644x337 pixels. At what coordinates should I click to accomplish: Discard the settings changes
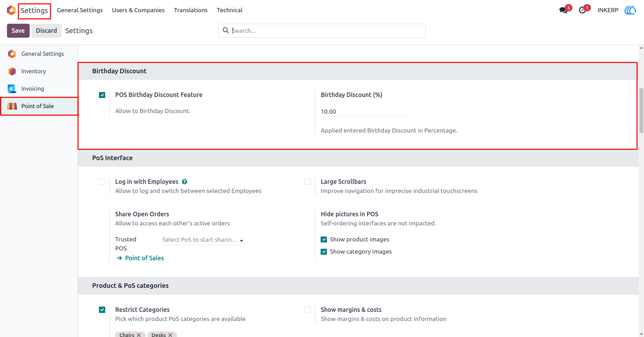(46, 31)
